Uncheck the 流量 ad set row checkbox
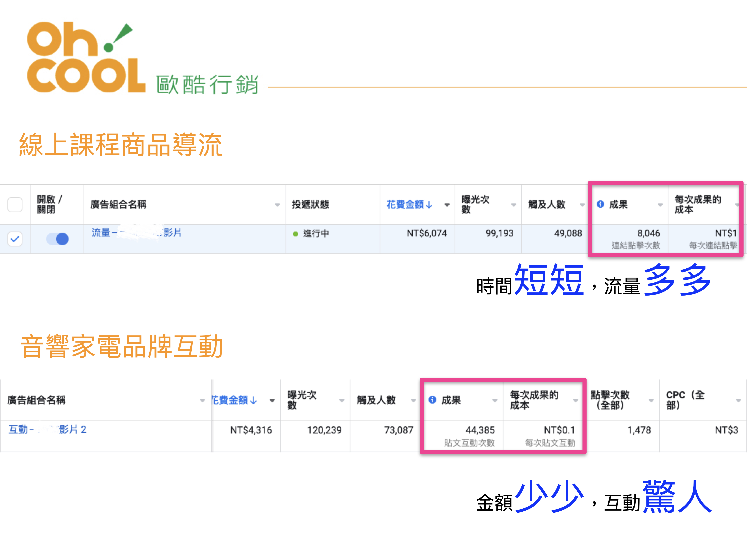The width and height of the screenshot is (747, 560). (15, 239)
